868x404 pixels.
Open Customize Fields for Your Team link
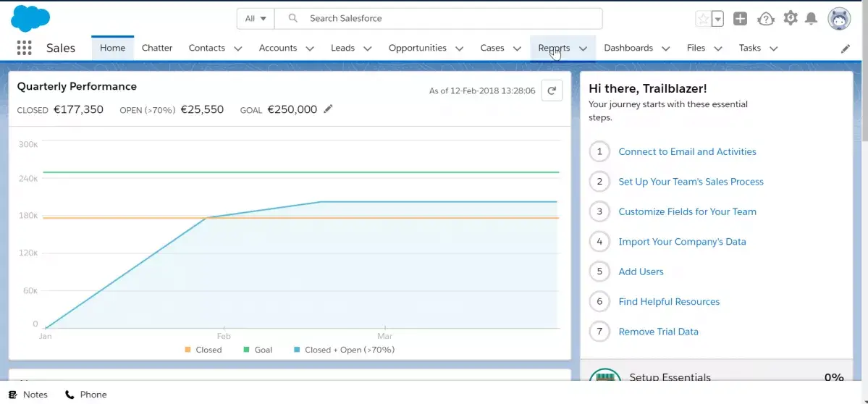(687, 211)
